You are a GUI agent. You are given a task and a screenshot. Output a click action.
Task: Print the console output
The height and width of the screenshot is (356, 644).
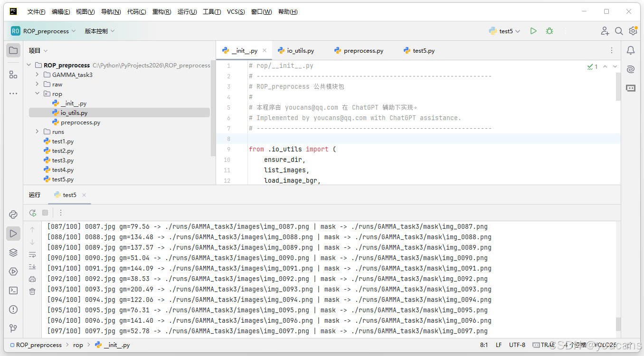(x=32, y=279)
